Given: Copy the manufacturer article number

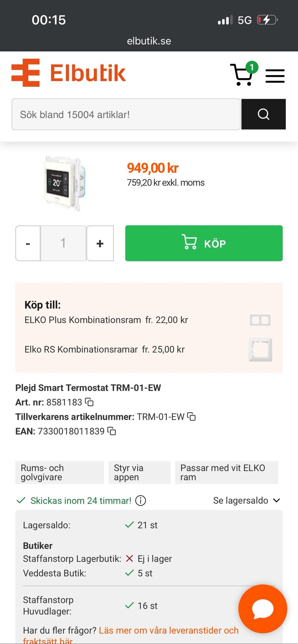Looking at the screenshot, I should pyautogui.click(x=192, y=417).
